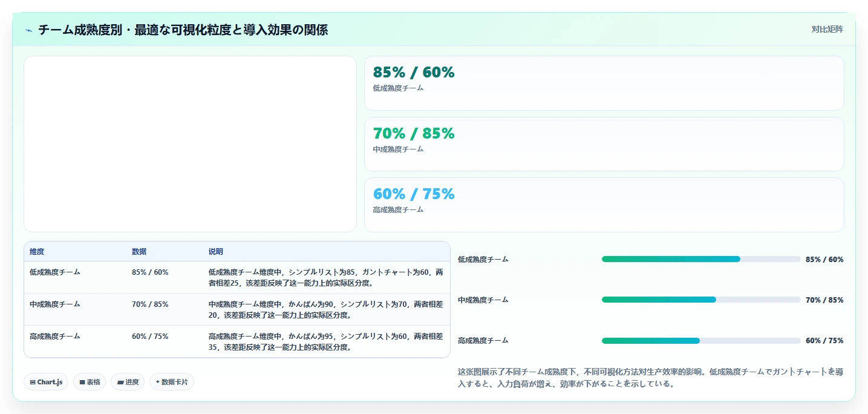The height and width of the screenshot is (414, 868).
Task: Select the Chart.js tag chip
Action: pos(46,382)
